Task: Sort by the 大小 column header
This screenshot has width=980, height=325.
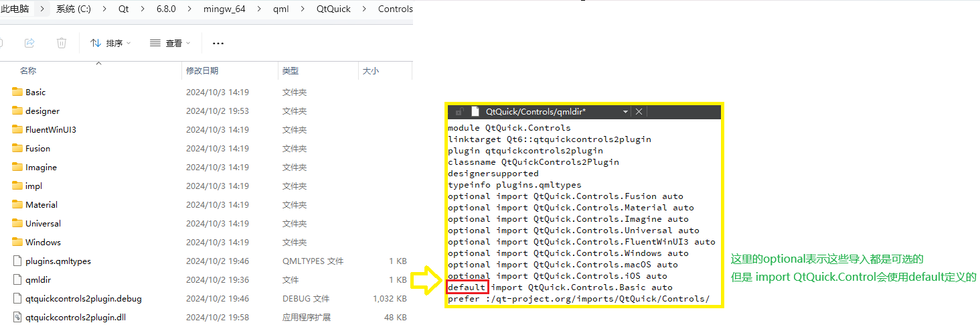Action: pyautogui.click(x=370, y=70)
